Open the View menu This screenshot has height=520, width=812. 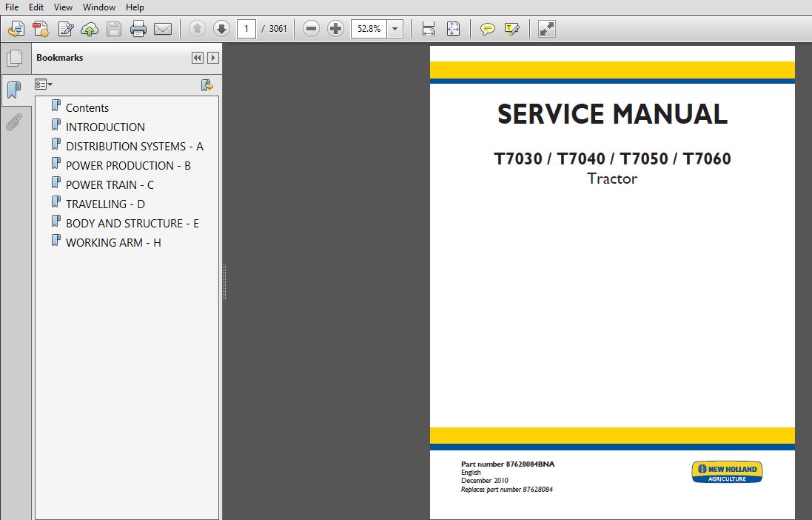click(63, 7)
